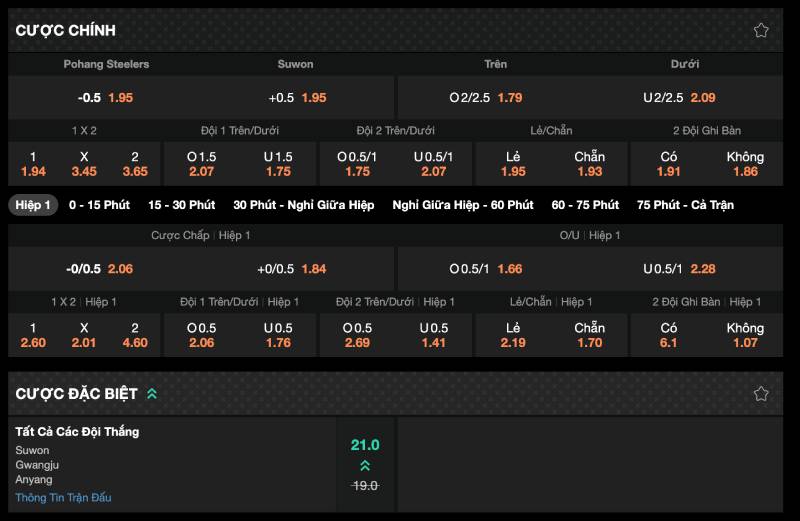Select first-half handicap -0/0.5 at 2.06
Screen dimensions: 800x521
point(100,269)
